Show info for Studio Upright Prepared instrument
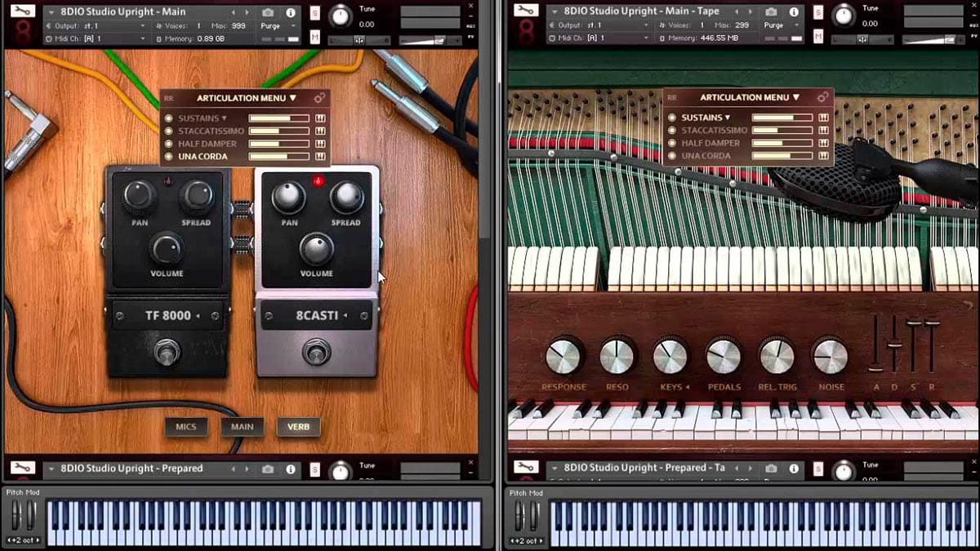Viewport: 980px width, 551px height. (x=290, y=469)
